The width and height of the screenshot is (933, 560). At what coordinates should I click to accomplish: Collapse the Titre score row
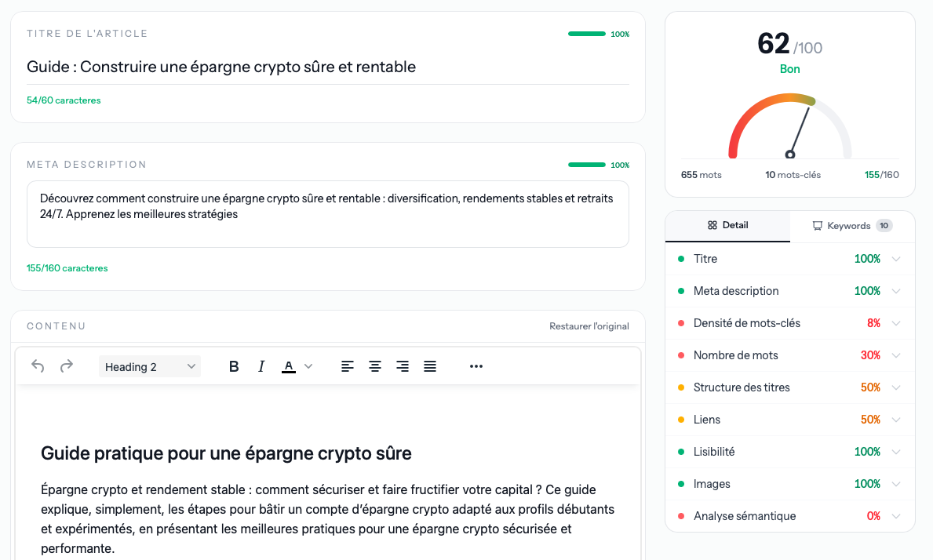coord(897,259)
